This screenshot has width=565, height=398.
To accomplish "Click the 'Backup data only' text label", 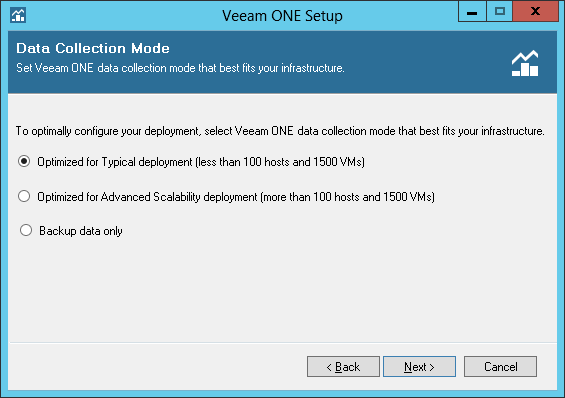I will pos(81,231).
